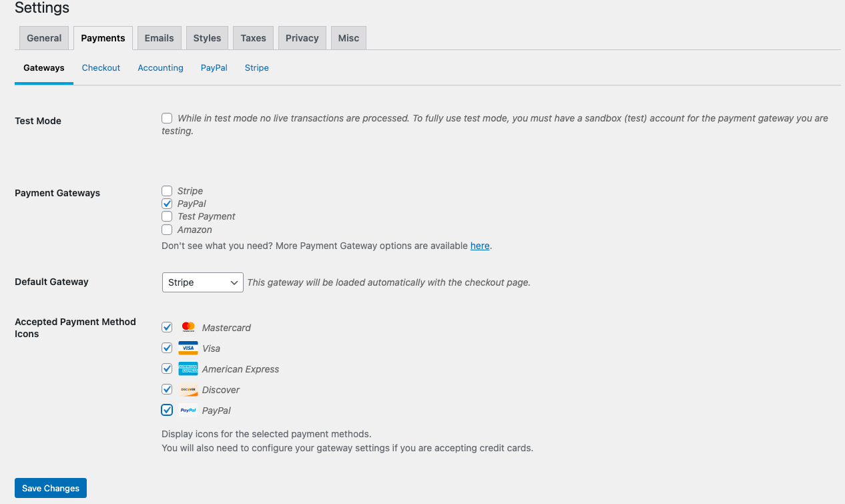Screen dimensions: 845x504
Task: Go to the PayPal sub-tab
Action: [214, 68]
